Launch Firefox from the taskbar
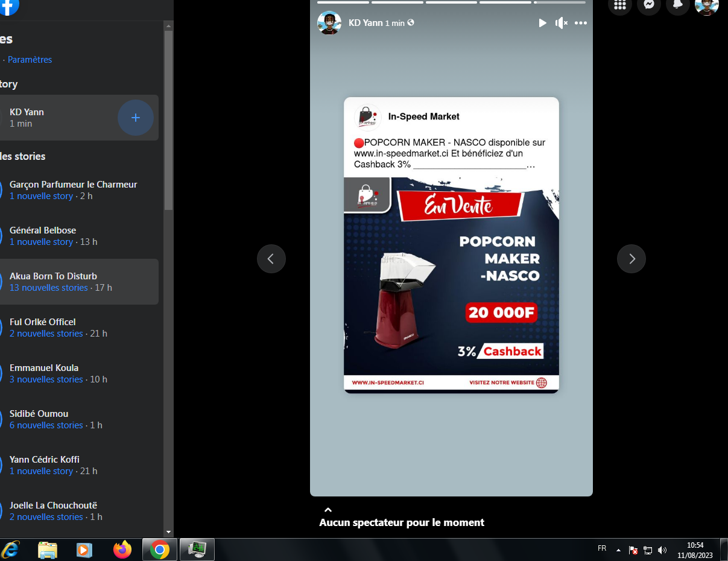This screenshot has height=561, width=728. [x=122, y=550]
